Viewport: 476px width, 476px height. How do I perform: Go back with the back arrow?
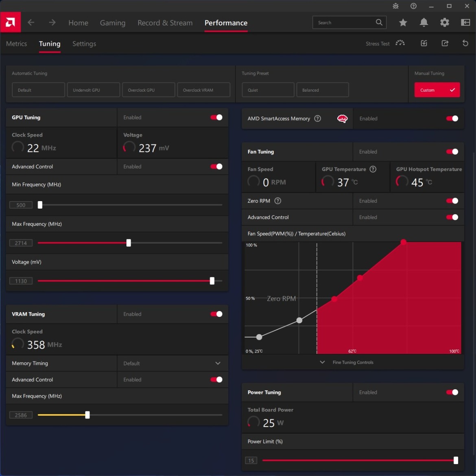pos(31,22)
